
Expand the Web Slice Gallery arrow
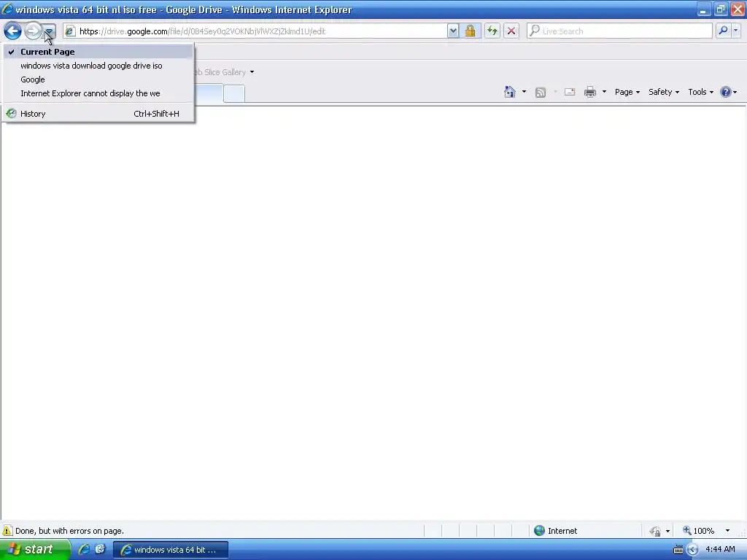(252, 72)
